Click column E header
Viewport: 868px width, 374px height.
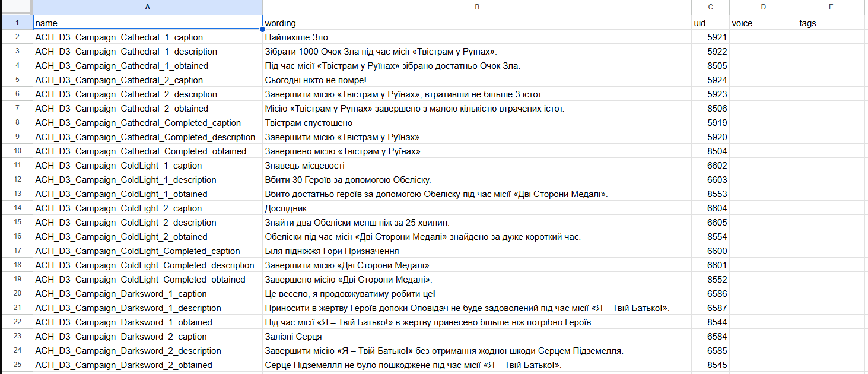pyautogui.click(x=831, y=7)
